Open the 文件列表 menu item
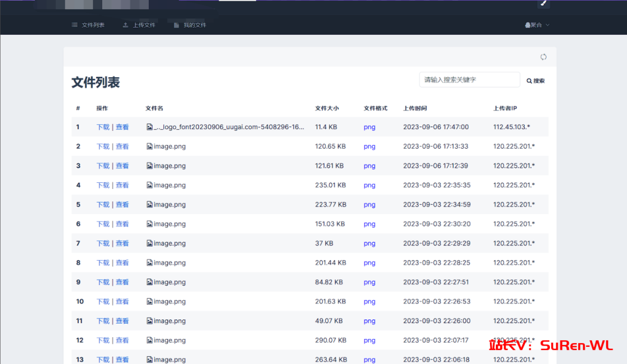Screen dimensions: 627x364 (88, 25)
